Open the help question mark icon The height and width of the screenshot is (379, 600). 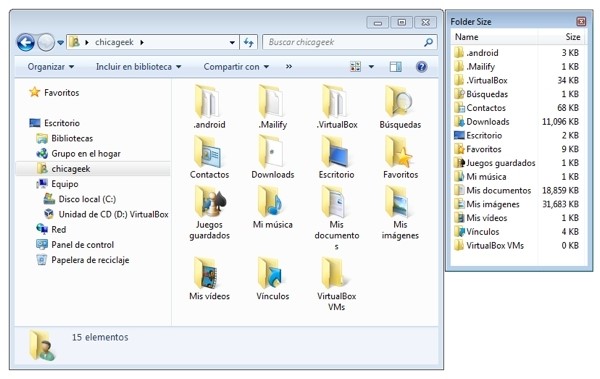tap(421, 67)
